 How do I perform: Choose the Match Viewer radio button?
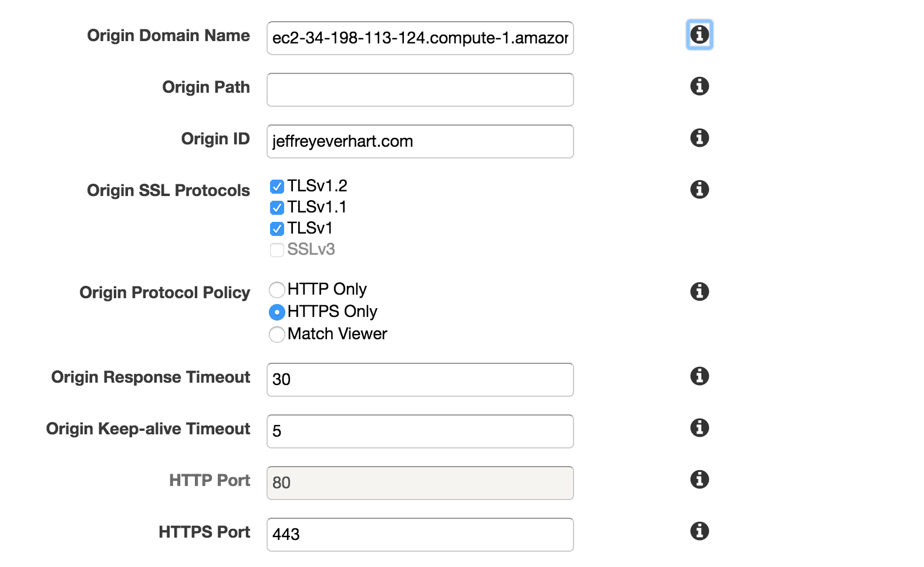277,335
